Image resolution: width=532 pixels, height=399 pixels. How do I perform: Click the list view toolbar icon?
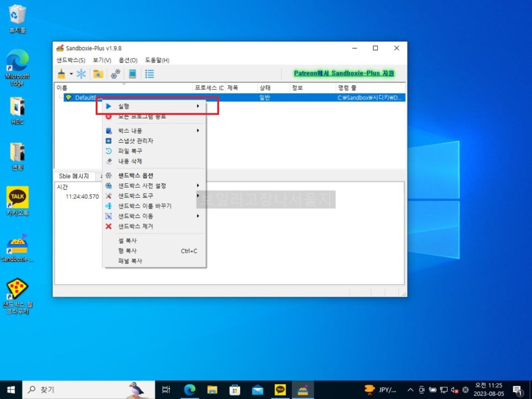(x=149, y=74)
